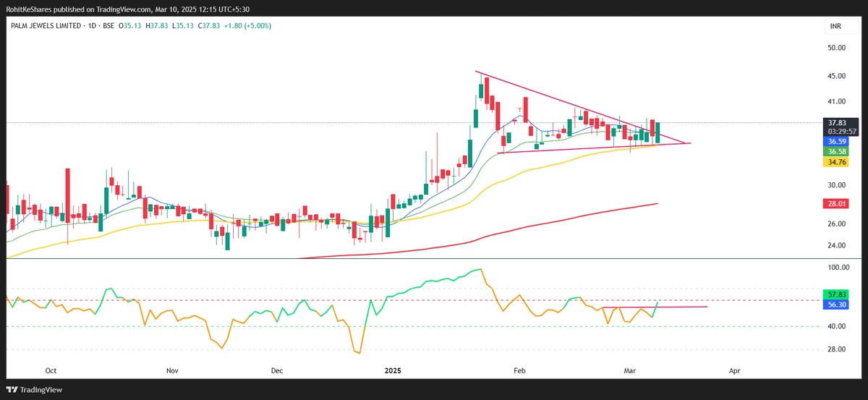Click the Oct label on the time axis
The width and height of the screenshot is (868, 400).
(51, 370)
